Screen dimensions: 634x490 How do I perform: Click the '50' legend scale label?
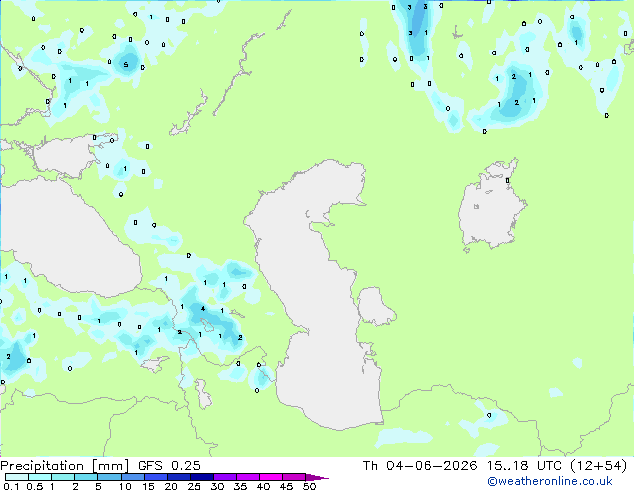click(x=309, y=486)
